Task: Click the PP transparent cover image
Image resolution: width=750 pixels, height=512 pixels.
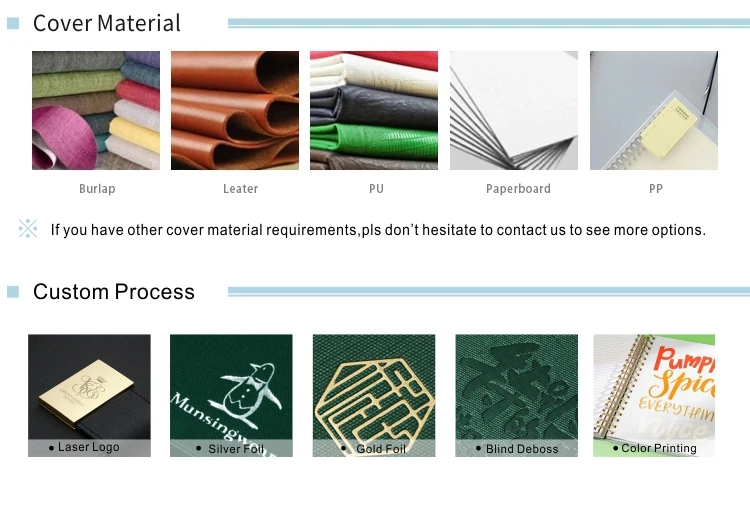Action: click(x=654, y=111)
